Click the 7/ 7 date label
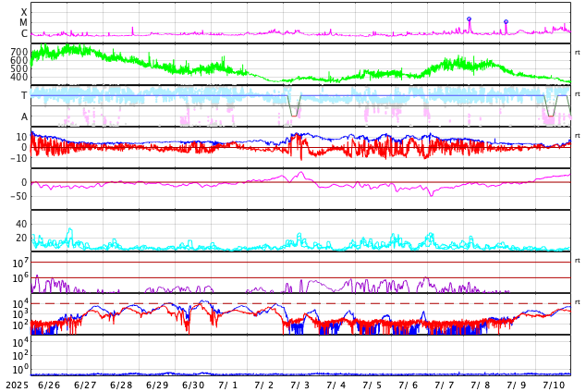Viewport: 586px width, 392px height. click(444, 386)
